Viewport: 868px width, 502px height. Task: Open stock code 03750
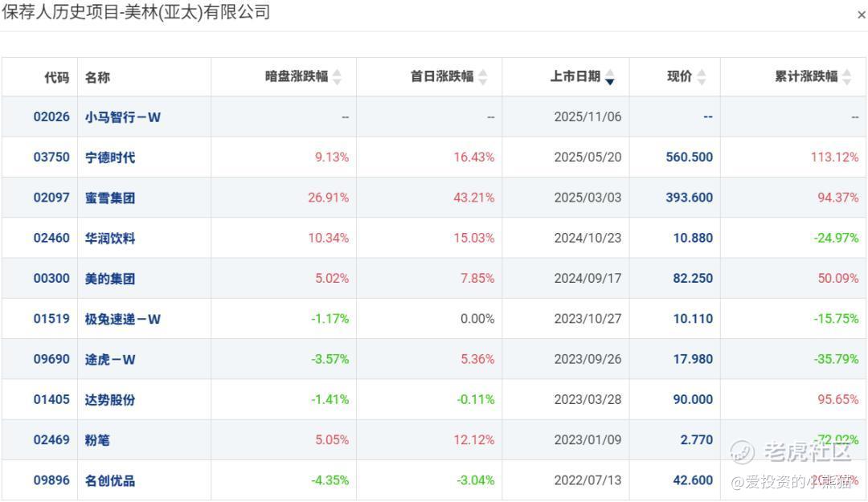point(51,157)
